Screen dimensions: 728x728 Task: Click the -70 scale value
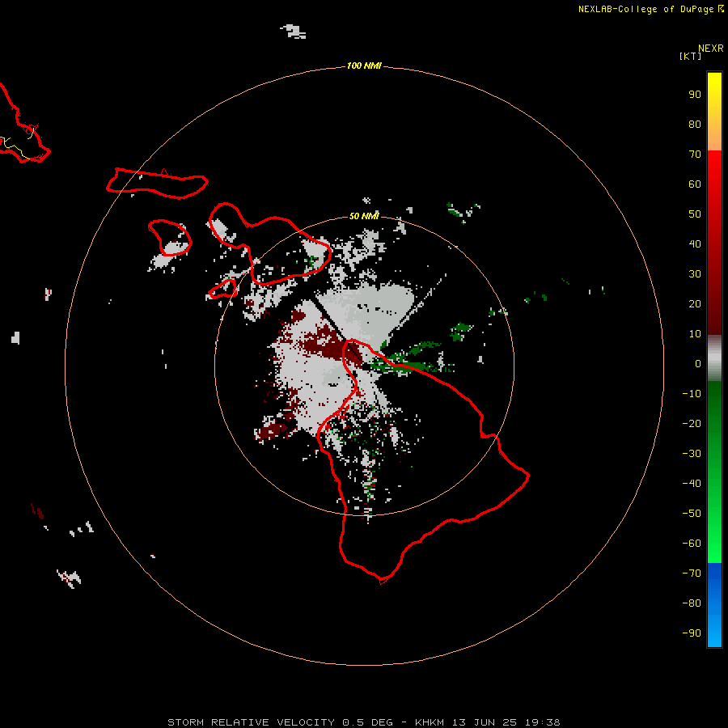pos(692,574)
